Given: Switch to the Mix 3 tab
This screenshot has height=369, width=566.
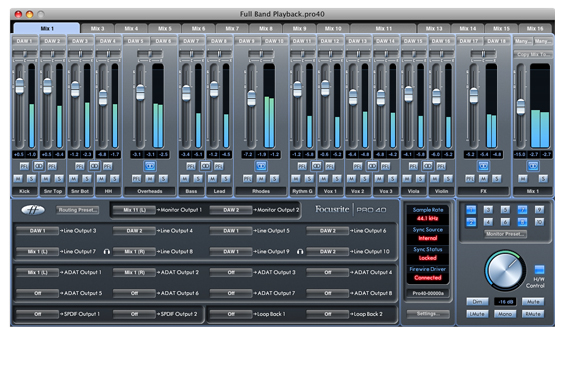Looking at the screenshot, I should (97, 29).
